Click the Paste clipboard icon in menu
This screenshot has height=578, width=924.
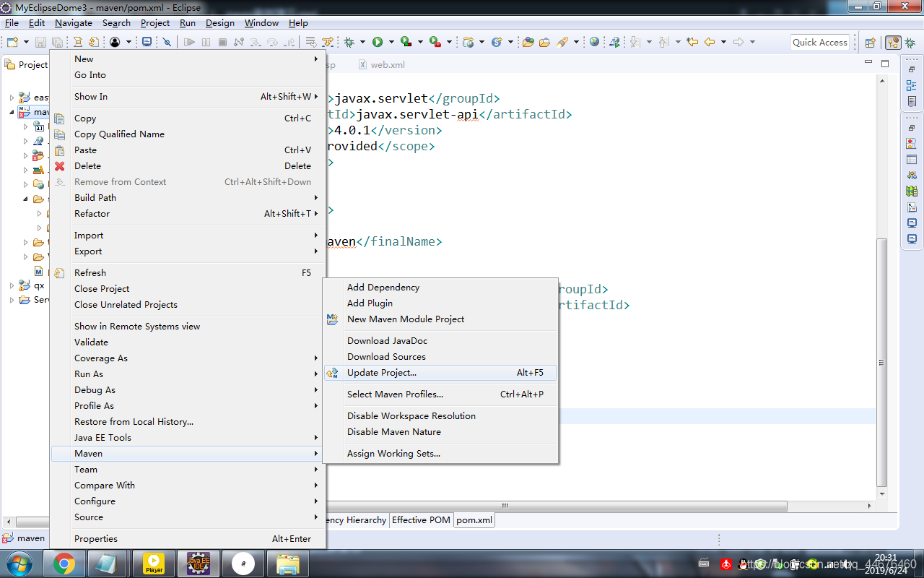point(60,150)
